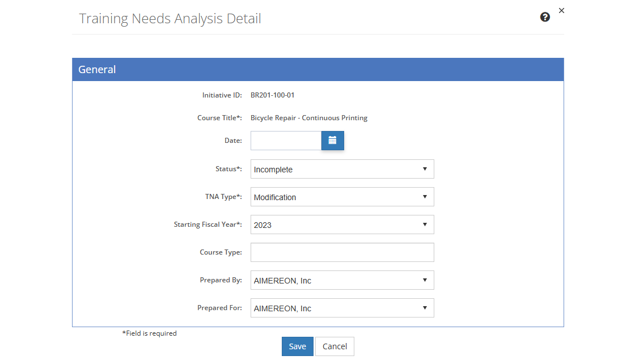The width and height of the screenshot is (635, 364).
Task: Click the 'Date:' label
Action: pyautogui.click(x=233, y=141)
